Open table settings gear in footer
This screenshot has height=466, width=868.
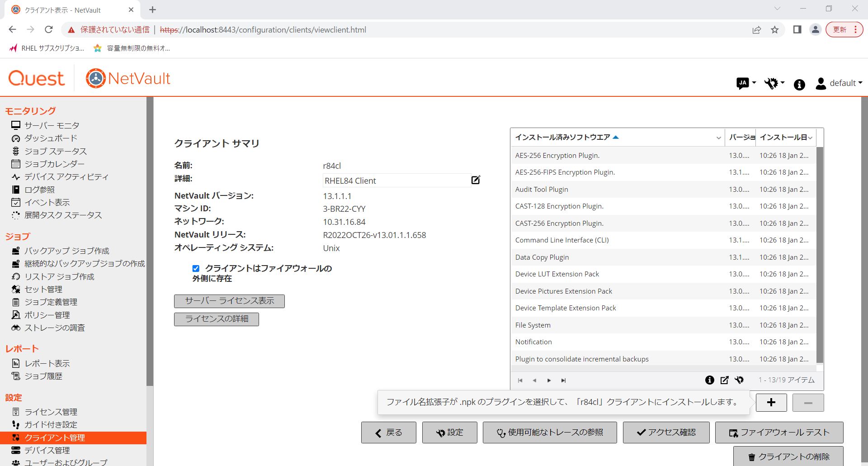[739, 380]
